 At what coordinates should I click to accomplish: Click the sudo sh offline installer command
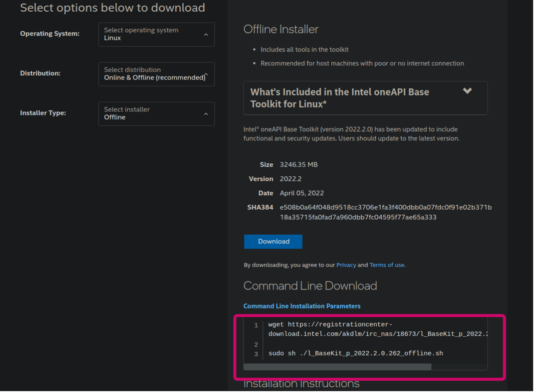(x=355, y=354)
